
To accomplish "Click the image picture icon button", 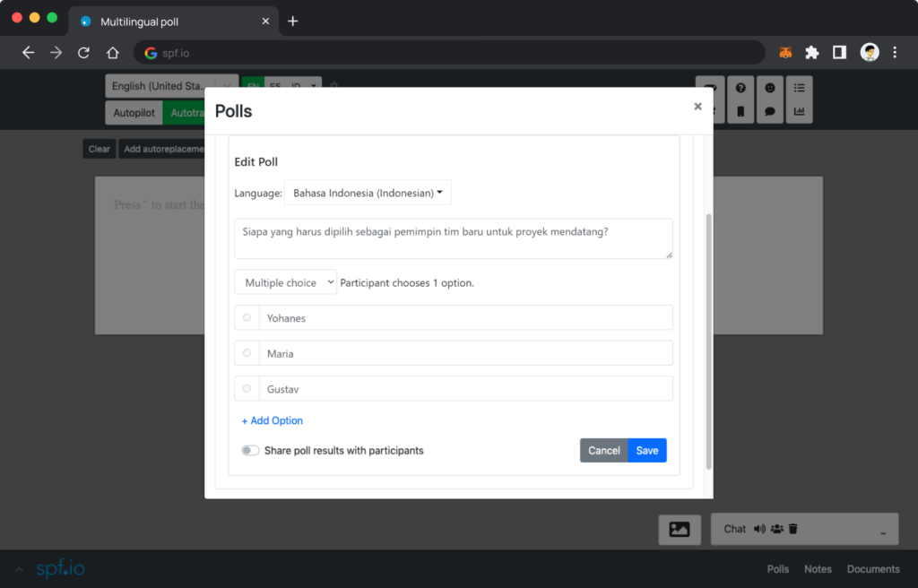I will coord(680,530).
